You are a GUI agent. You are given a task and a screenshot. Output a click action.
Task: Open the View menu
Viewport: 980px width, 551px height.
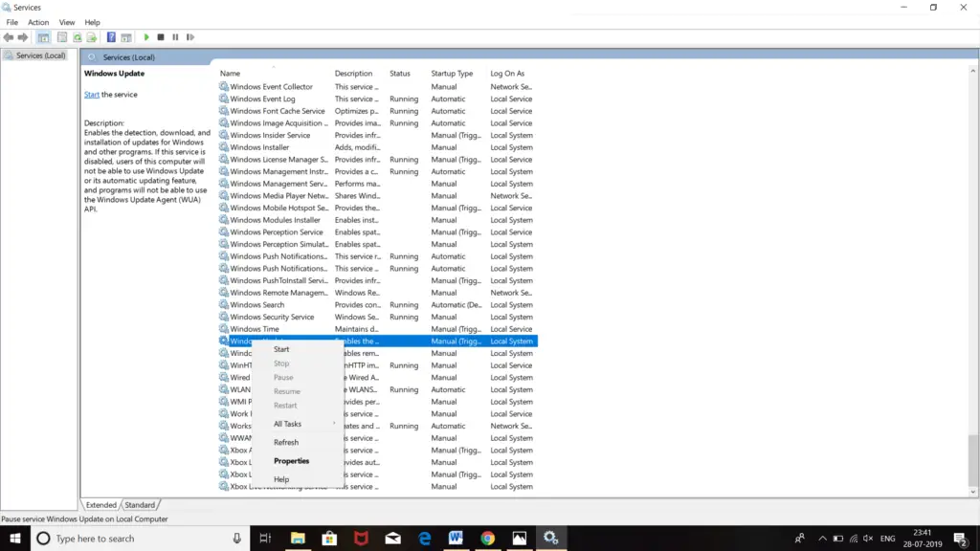click(67, 23)
